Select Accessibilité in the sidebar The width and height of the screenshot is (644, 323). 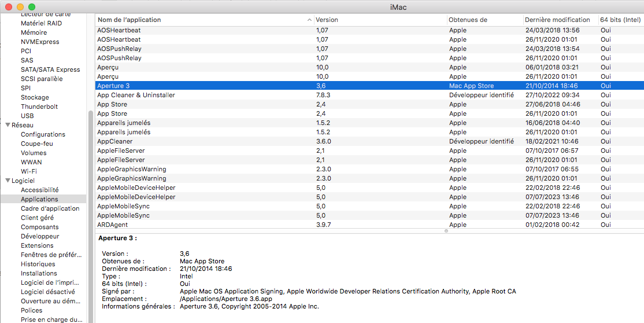point(39,190)
